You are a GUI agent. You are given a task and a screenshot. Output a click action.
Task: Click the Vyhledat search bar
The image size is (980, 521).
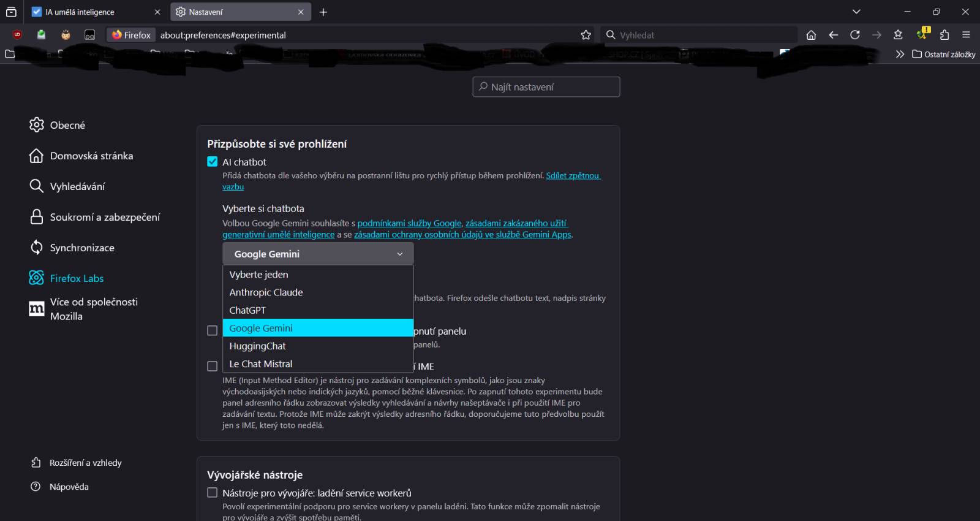click(698, 35)
